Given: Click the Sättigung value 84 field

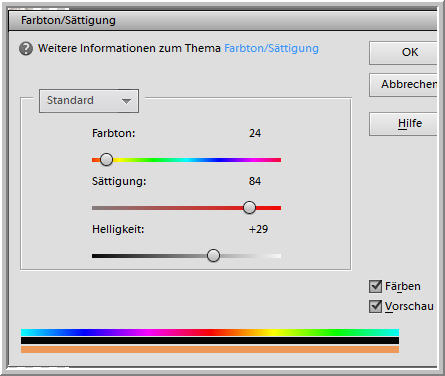Looking at the screenshot, I should tap(255, 181).
